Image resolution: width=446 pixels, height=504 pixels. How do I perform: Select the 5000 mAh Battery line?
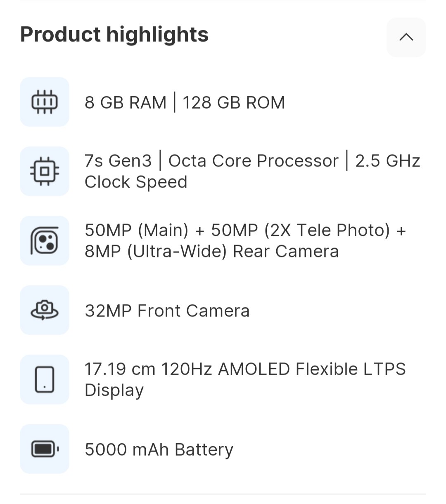[x=159, y=449]
